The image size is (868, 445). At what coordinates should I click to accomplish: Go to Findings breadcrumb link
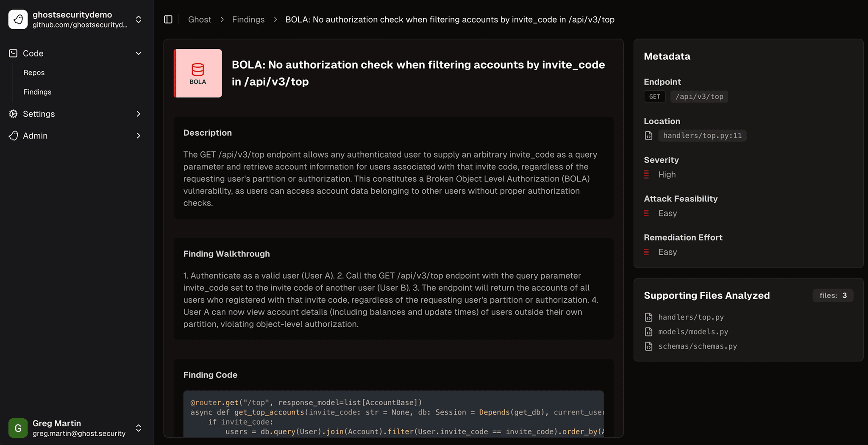point(248,19)
